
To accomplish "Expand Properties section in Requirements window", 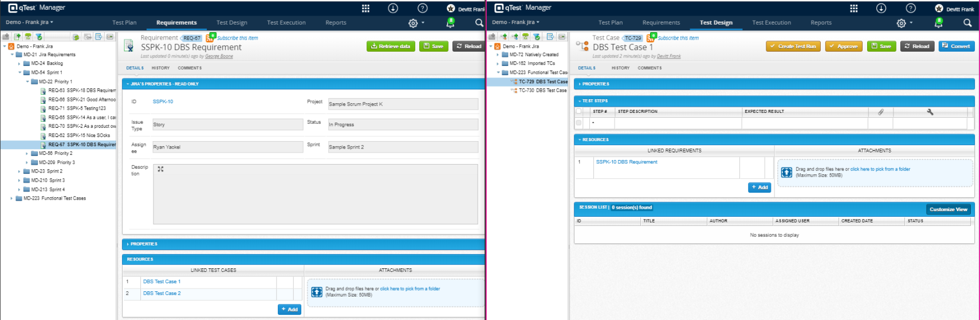I will point(128,244).
